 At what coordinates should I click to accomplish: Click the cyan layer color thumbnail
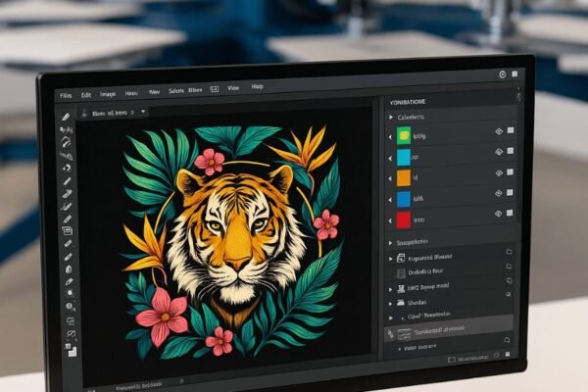[x=404, y=157]
